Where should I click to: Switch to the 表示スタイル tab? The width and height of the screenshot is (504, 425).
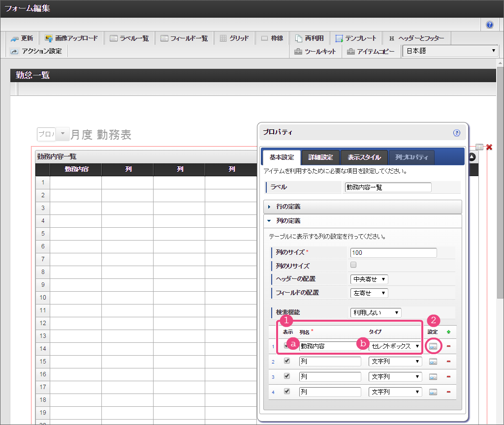[x=364, y=157]
